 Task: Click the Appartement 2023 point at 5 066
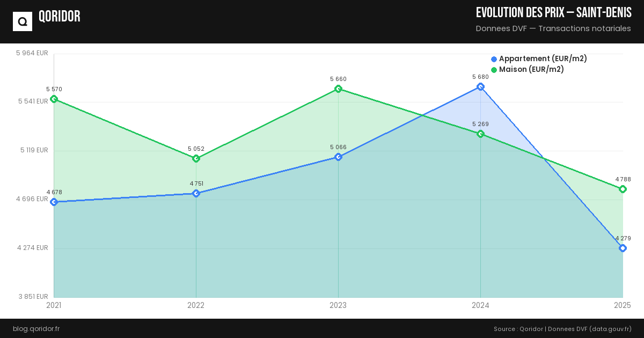[338, 157]
